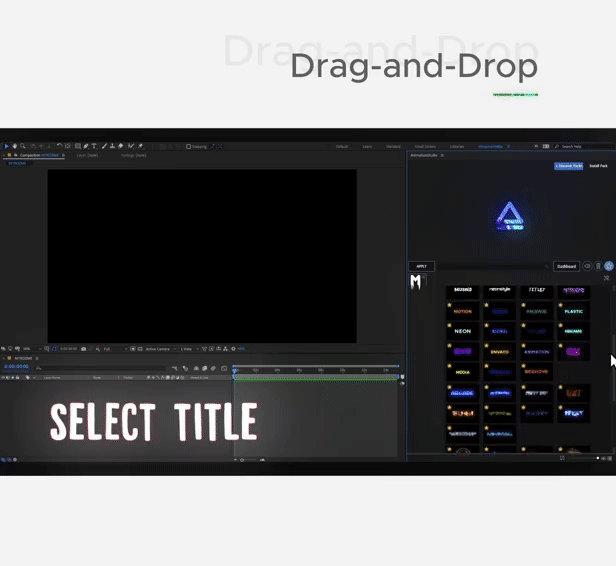Select the Brush tool
The height and width of the screenshot is (566, 616).
point(104,146)
